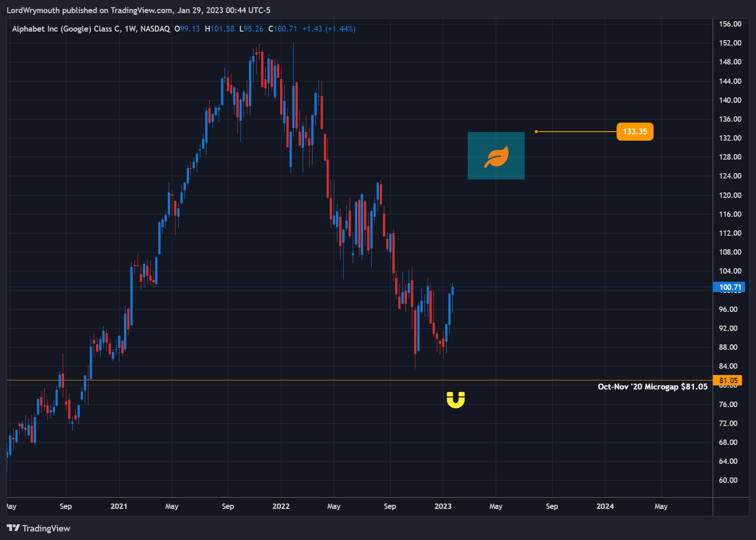This screenshot has height=540, width=756.
Task: Click the low value L95.26
Action: click(x=251, y=29)
